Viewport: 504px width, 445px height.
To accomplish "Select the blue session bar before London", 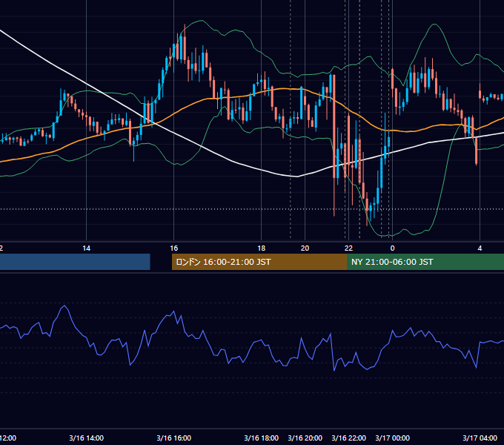I will point(75,262).
